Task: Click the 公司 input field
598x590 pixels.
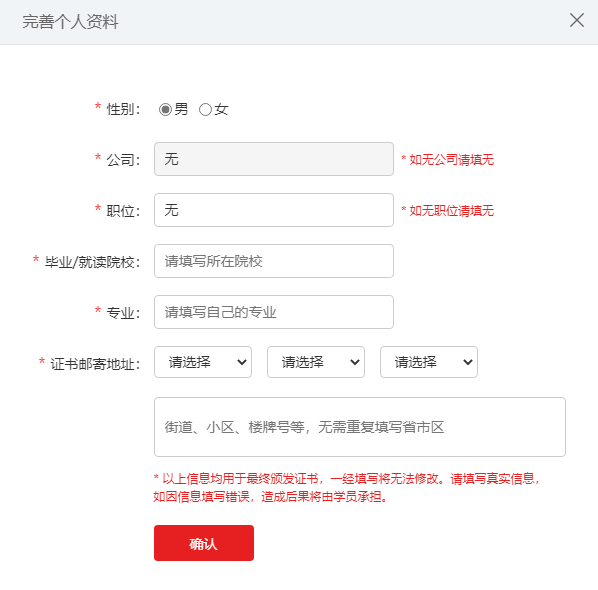Action: (274, 159)
